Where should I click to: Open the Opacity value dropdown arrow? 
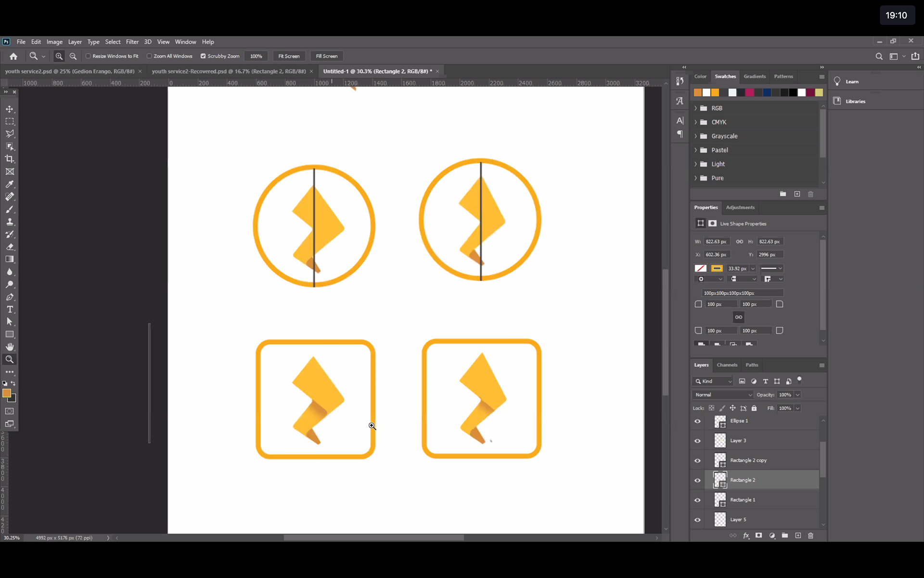coord(797,394)
